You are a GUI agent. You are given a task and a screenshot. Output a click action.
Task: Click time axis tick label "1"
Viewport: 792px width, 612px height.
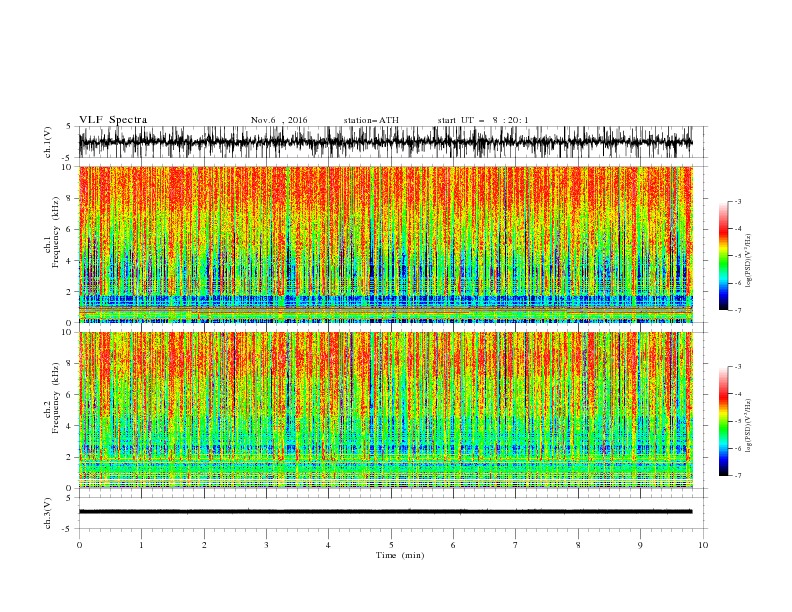(x=141, y=545)
